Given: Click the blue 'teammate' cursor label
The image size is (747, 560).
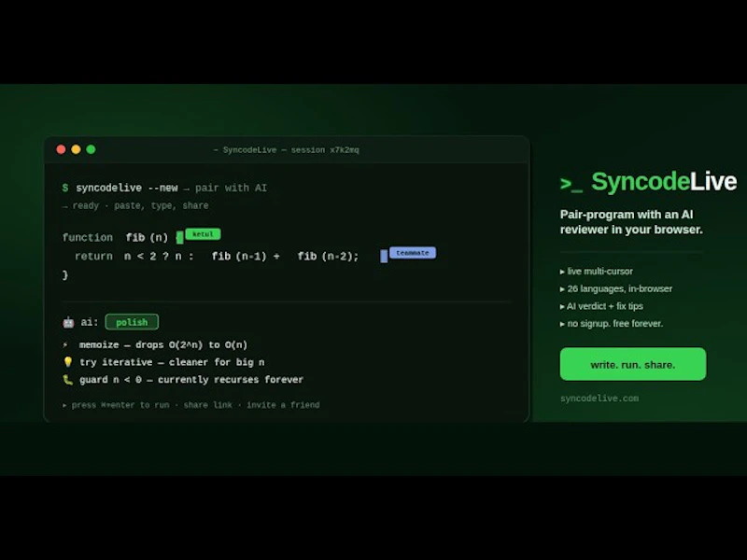Looking at the screenshot, I should point(413,252).
